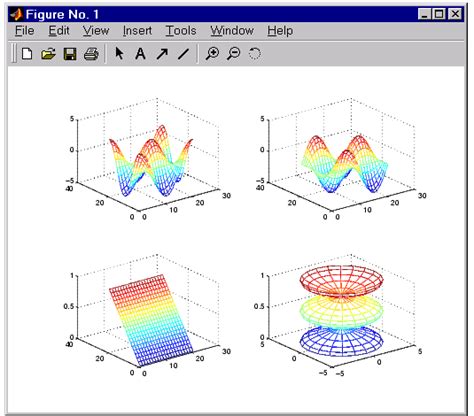Open the Edit menu
474x416 pixels.
[x=59, y=31]
